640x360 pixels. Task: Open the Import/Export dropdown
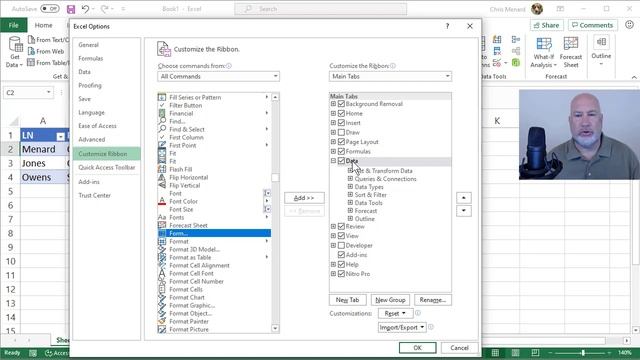point(402,327)
